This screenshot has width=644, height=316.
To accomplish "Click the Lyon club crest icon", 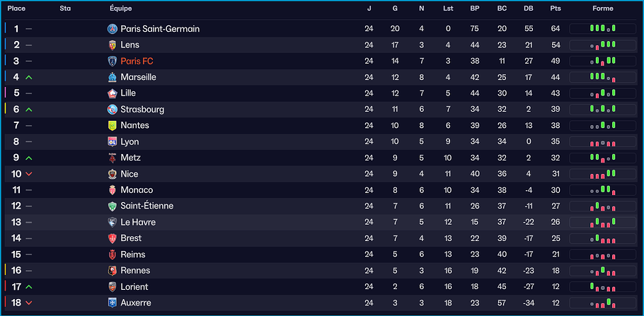I will pyautogui.click(x=112, y=141).
